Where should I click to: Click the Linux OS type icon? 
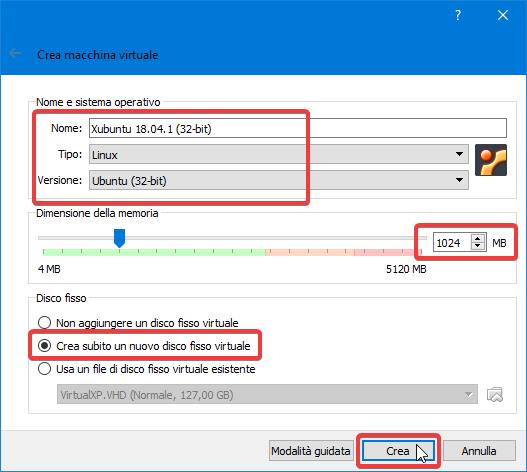point(491,160)
